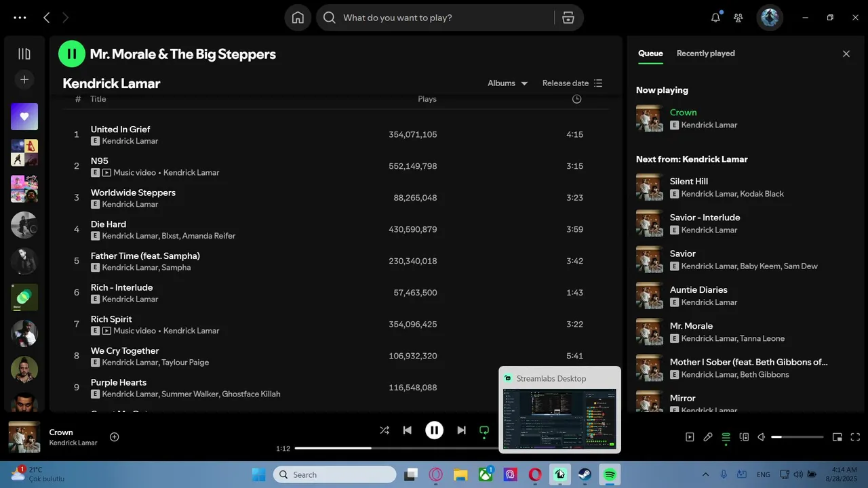
Task: Open the Blxst artist link under Die Hard
Action: pyautogui.click(x=170, y=236)
